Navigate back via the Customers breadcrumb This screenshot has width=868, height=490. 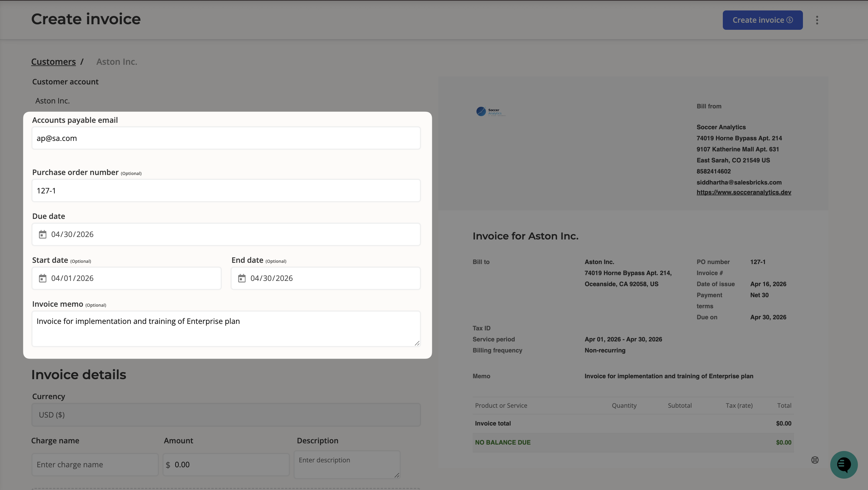53,61
